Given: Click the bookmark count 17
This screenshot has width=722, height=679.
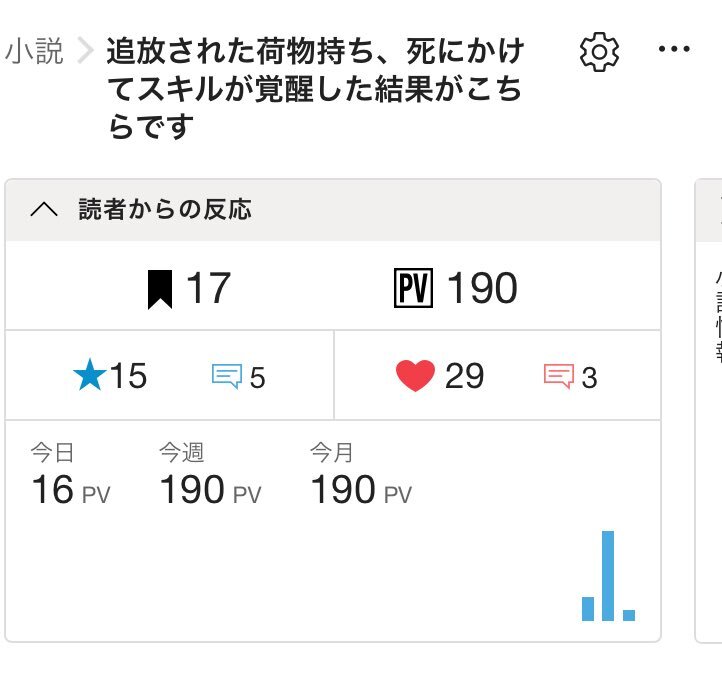Looking at the screenshot, I should tap(208, 288).
